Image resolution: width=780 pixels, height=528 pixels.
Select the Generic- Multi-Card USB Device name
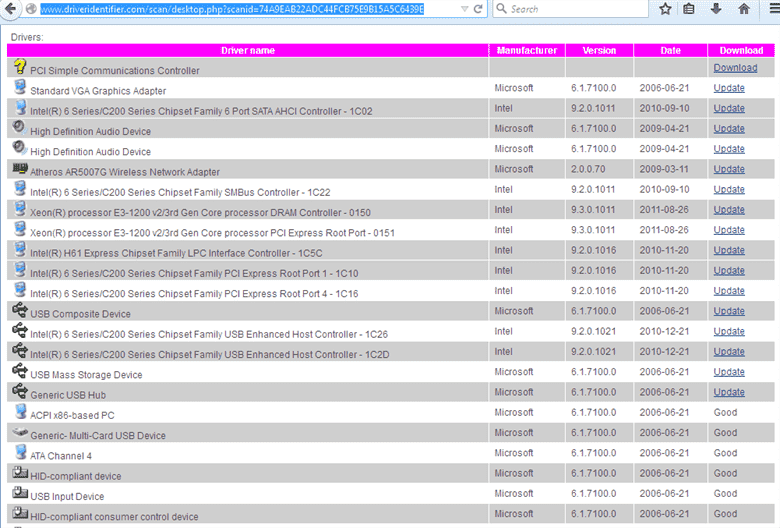98,436
